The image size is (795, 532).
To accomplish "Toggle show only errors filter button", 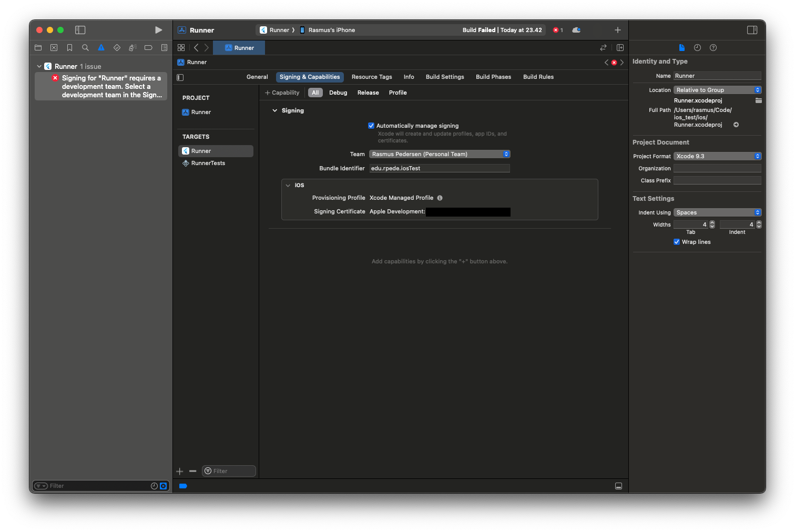I will (x=163, y=486).
